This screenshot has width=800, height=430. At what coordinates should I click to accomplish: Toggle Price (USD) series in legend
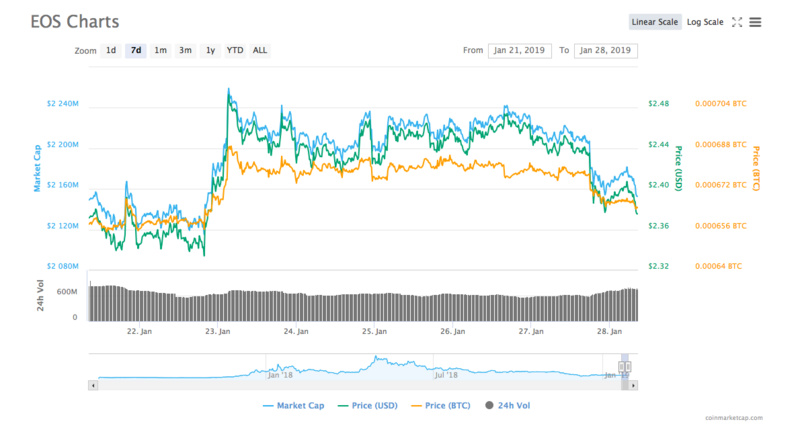[367, 406]
